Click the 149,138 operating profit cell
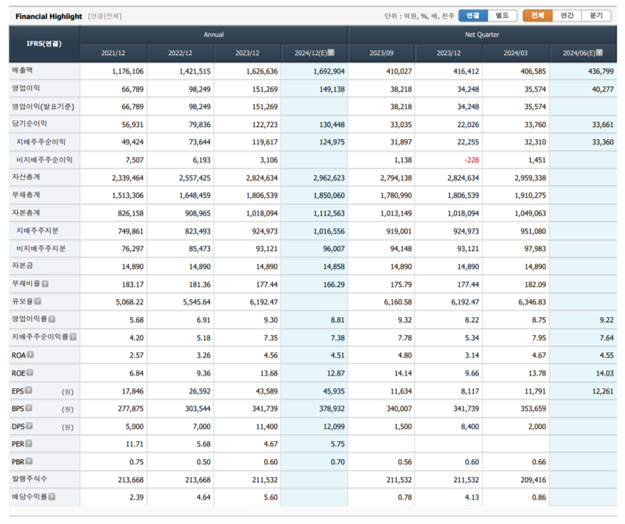 coord(314,89)
